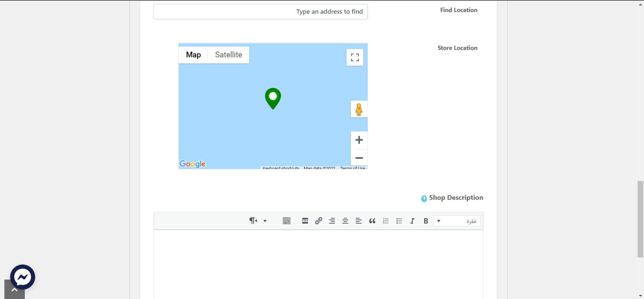Zoom in on the map
This screenshot has width=644, height=299.
point(359,140)
